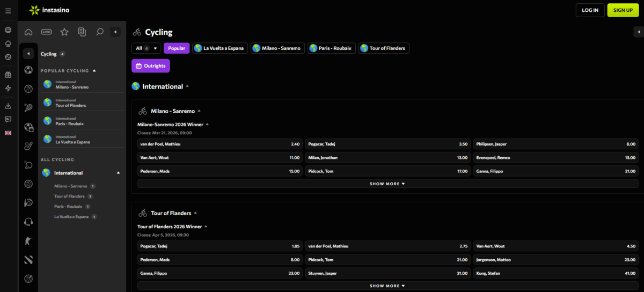Click the gift promotions icon in left rail
Image resolution: width=644 pixels, height=292 pixels.
(x=8, y=75)
